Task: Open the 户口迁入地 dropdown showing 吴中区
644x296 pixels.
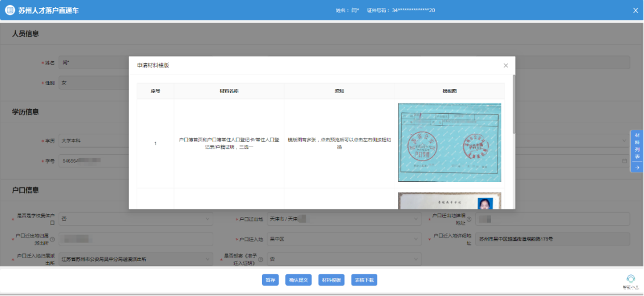Action: (x=343, y=239)
